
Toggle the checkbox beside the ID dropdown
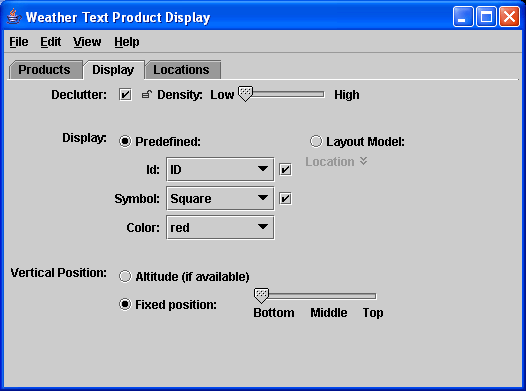pos(285,170)
